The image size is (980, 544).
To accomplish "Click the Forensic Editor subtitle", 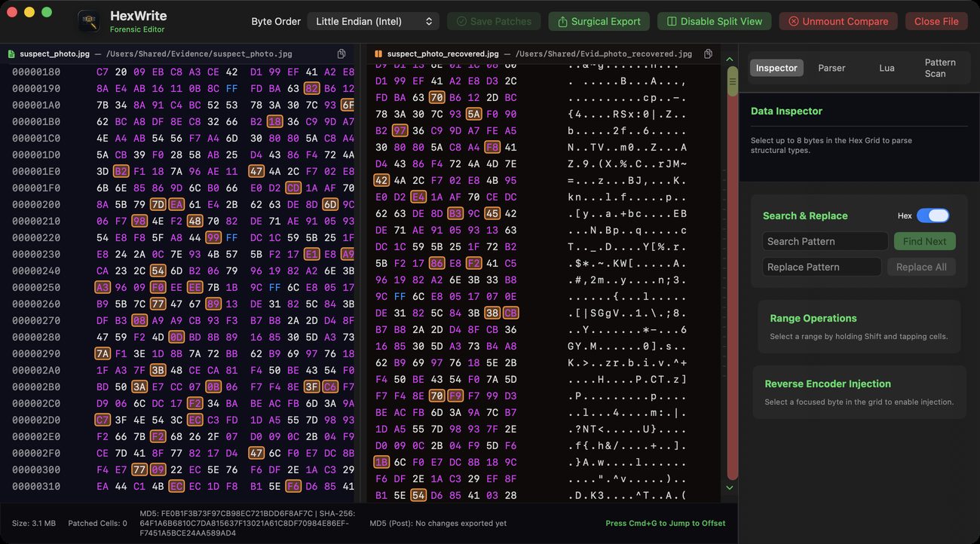I will tap(137, 29).
